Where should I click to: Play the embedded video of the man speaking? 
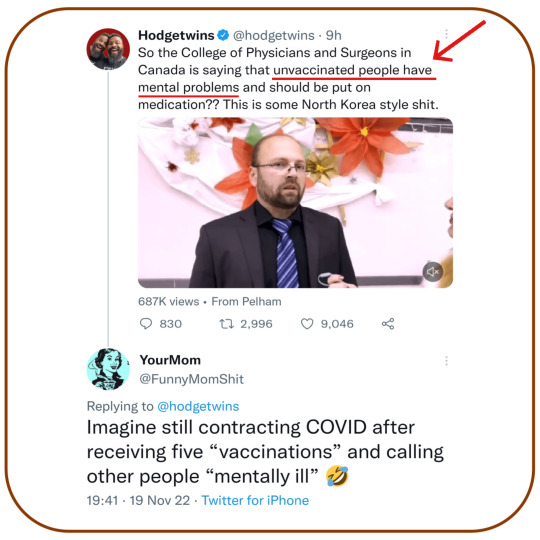pyautogui.click(x=295, y=202)
